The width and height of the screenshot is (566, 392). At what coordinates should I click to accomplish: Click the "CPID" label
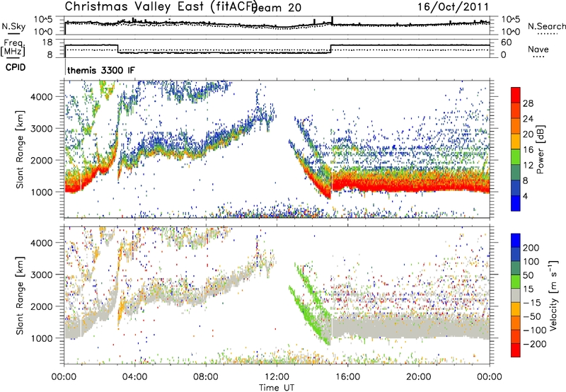click(x=16, y=67)
